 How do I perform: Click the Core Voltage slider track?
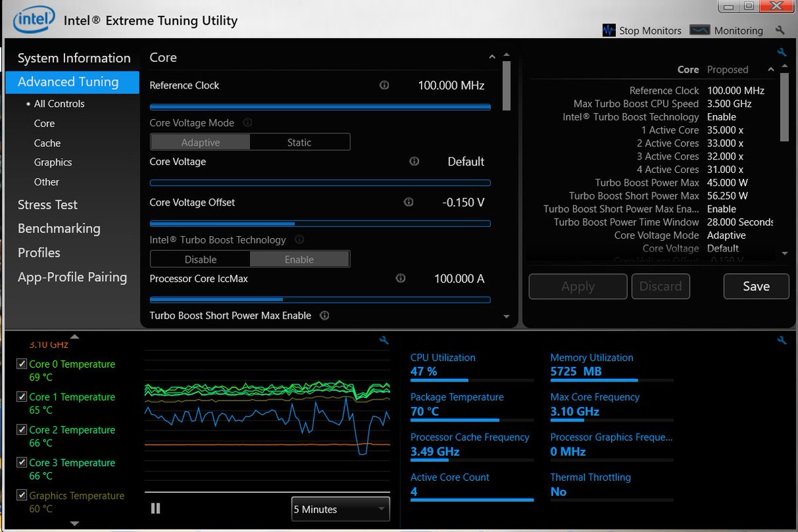pyautogui.click(x=320, y=183)
